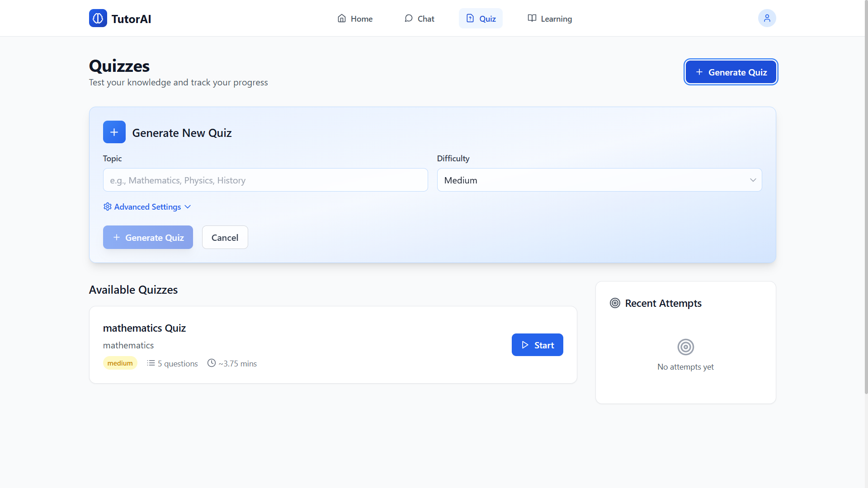Click the TutorAI brain logo icon

(x=98, y=19)
